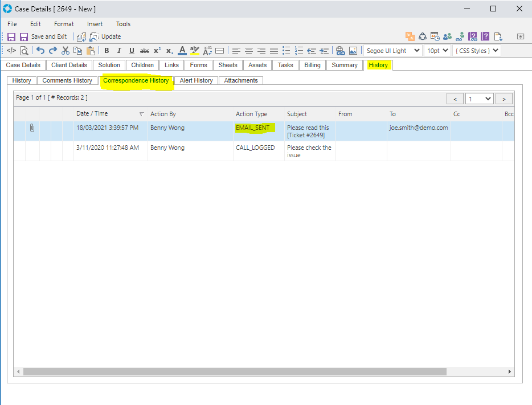Open the Attachments sub-tab
532x405 pixels.
tap(241, 80)
